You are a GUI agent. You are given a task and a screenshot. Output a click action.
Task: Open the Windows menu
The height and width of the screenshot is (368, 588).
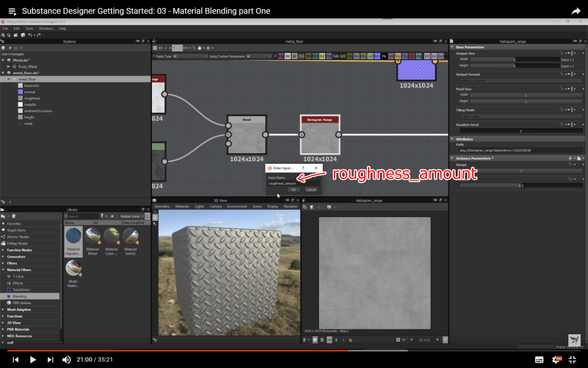[x=46, y=28]
